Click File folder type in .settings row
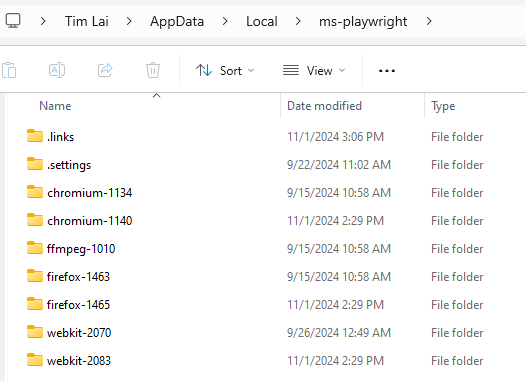The height and width of the screenshot is (381, 526). click(457, 165)
